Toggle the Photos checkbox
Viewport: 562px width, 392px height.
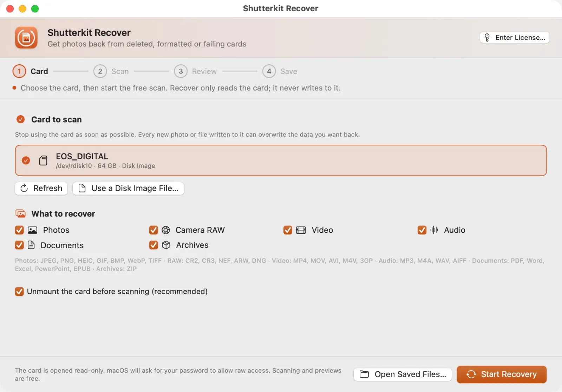click(x=19, y=230)
